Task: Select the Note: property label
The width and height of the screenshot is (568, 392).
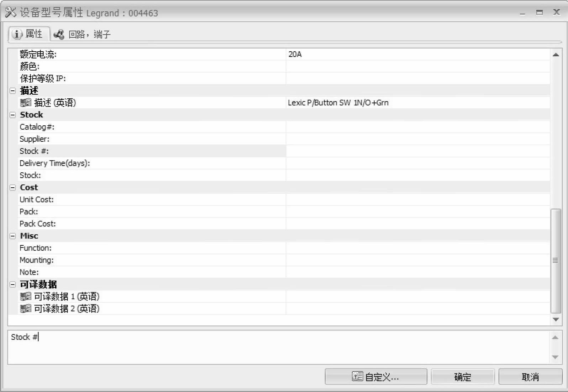Action: (29, 272)
